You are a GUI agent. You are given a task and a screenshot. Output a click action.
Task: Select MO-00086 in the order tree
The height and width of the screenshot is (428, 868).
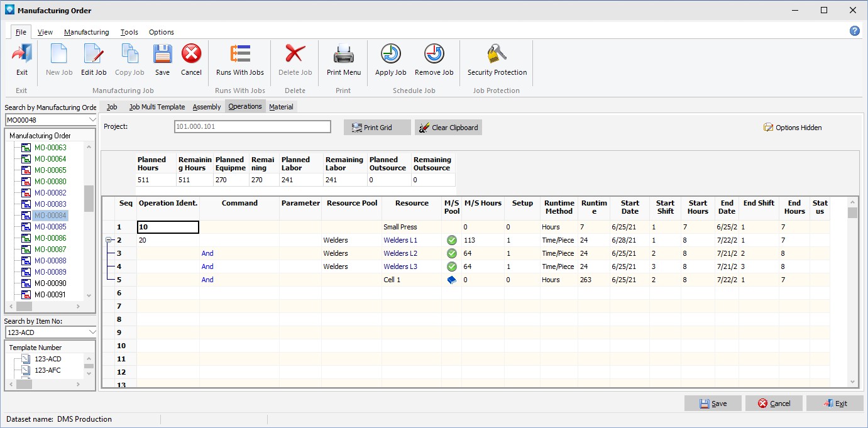[x=50, y=238]
